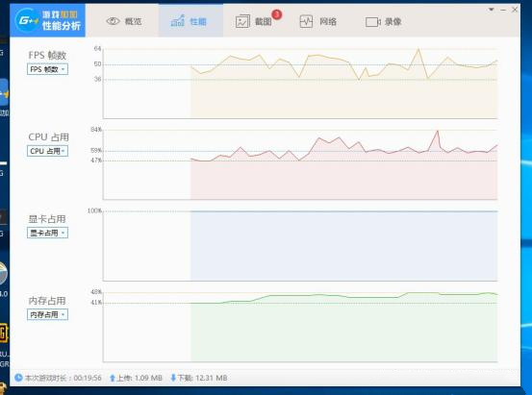Expand the 内存占用 dropdown selector
Screen dimensions: 532x395
point(47,314)
